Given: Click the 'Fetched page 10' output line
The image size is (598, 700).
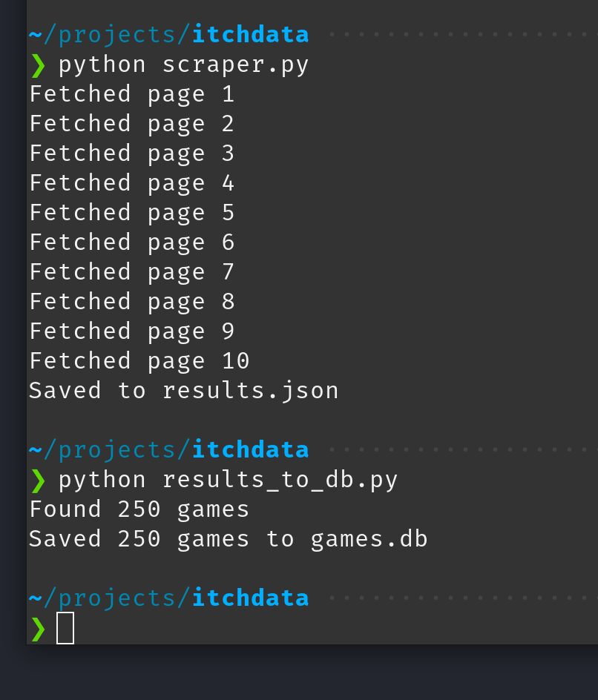Looking at the screenshot, I should point(139,362).
